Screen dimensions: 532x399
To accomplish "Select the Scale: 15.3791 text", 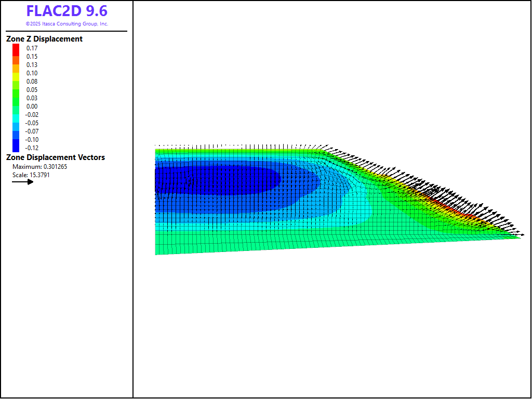I will pyautogui.click(x=31, y=175).
